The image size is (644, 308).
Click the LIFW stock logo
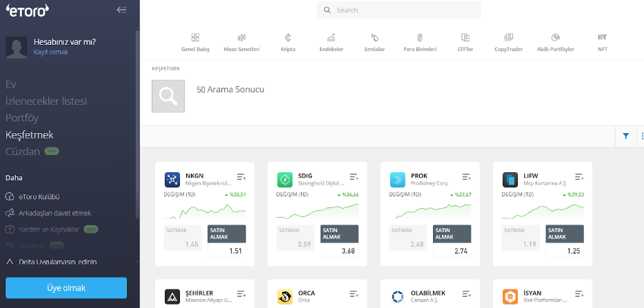point(510,180)
